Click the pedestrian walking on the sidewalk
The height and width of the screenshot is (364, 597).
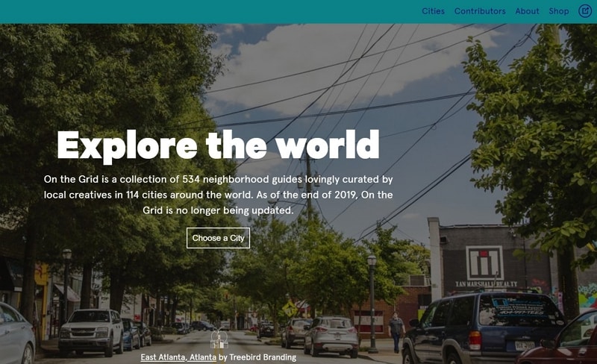click(396, 332)
